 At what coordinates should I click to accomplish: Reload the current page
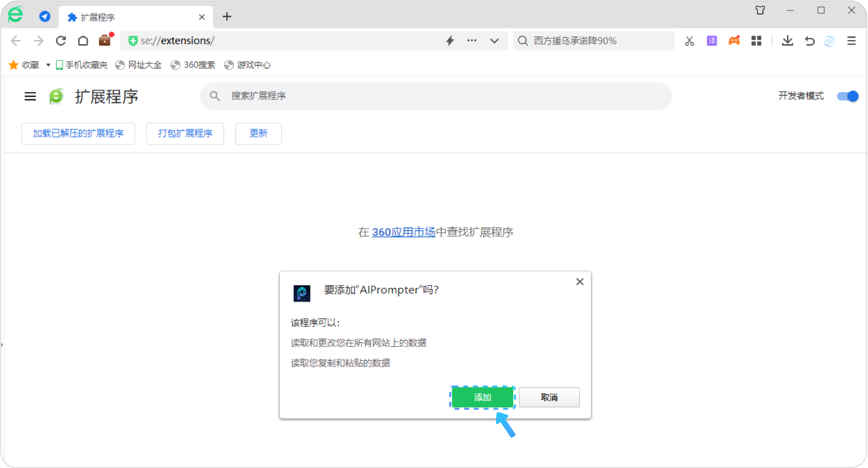(x=61, y=41)
